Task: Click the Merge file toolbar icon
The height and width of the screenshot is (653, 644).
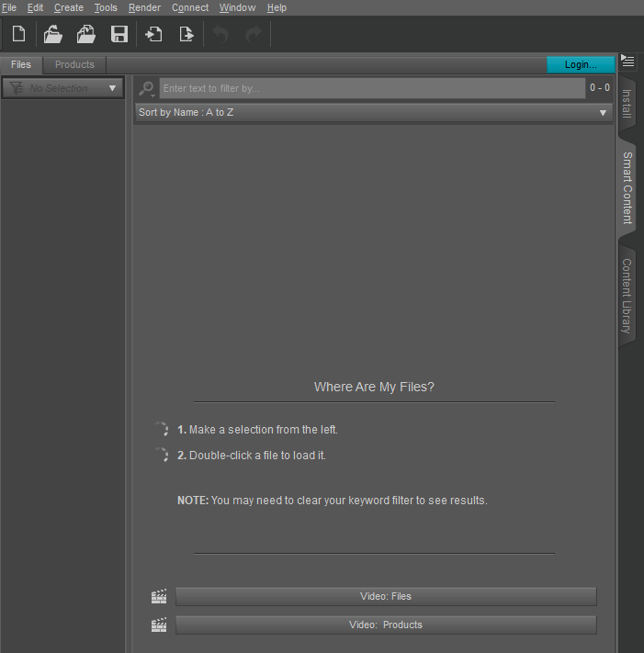Action: coord(85,34)
